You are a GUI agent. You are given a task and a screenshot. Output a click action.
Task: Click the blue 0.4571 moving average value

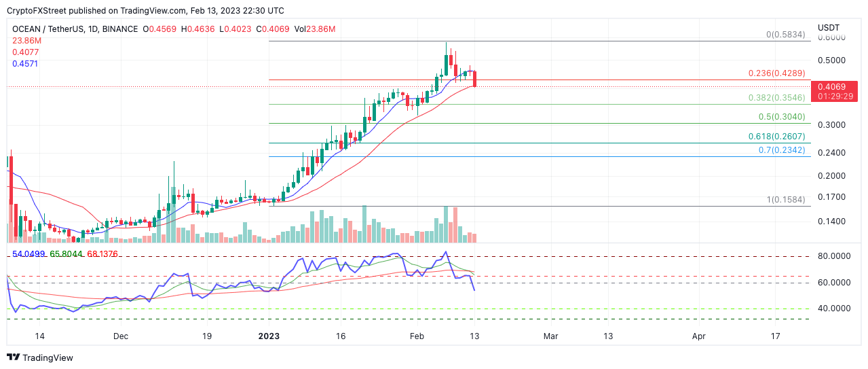[25, 63]
